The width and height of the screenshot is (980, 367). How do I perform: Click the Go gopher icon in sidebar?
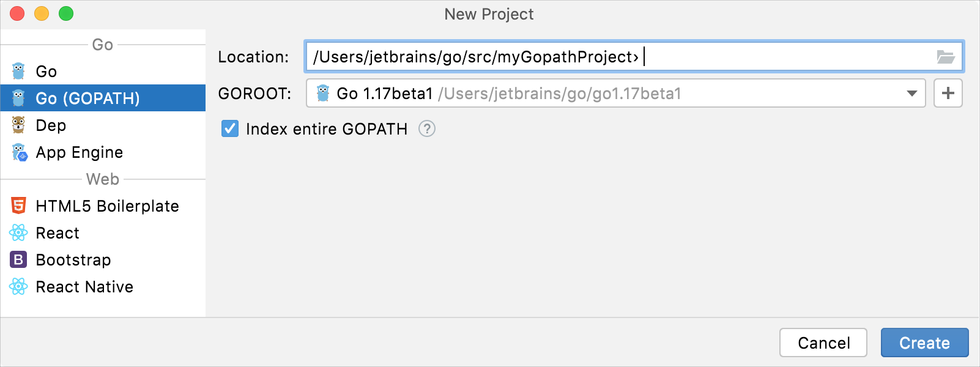(x=18, y=72)
